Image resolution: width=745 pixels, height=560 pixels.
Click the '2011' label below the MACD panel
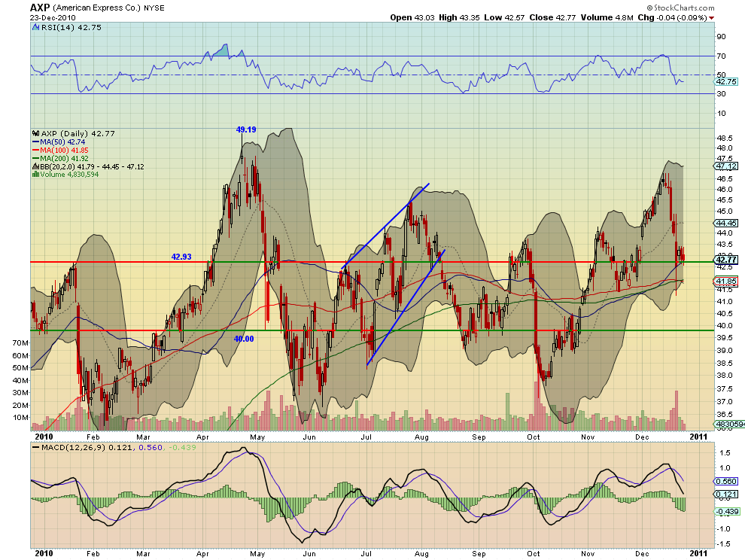pos(698,553)
